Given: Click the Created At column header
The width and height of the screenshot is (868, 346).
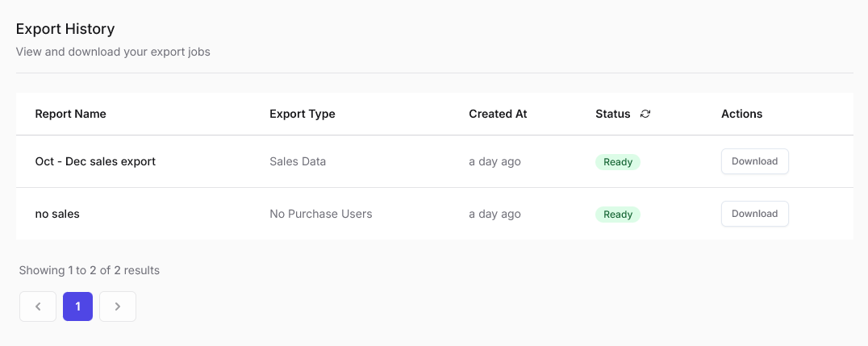Looking at the screenshot, I should [498, 114].
